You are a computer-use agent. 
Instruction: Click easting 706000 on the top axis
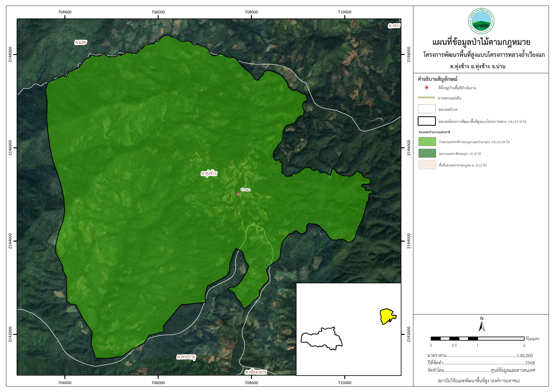coord(158,12)
